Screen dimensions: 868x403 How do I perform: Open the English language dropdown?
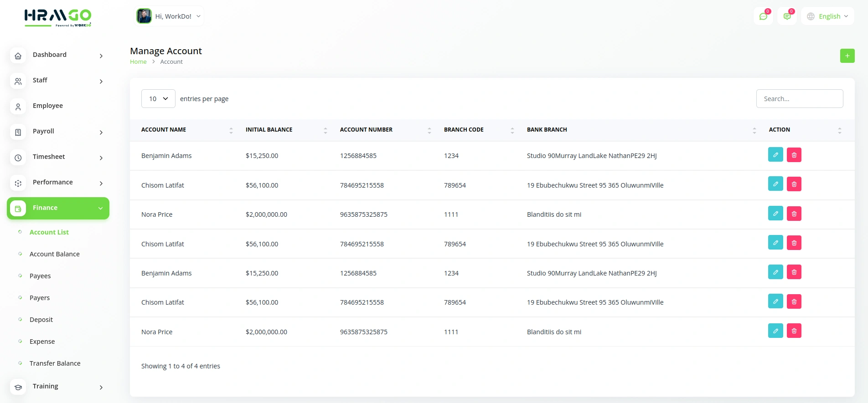828,16
